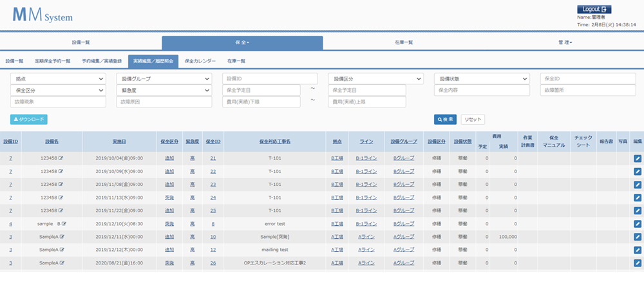The image size is (644, 296).
Task: Focus the 保全ID search field
Action: coord(588,79)
